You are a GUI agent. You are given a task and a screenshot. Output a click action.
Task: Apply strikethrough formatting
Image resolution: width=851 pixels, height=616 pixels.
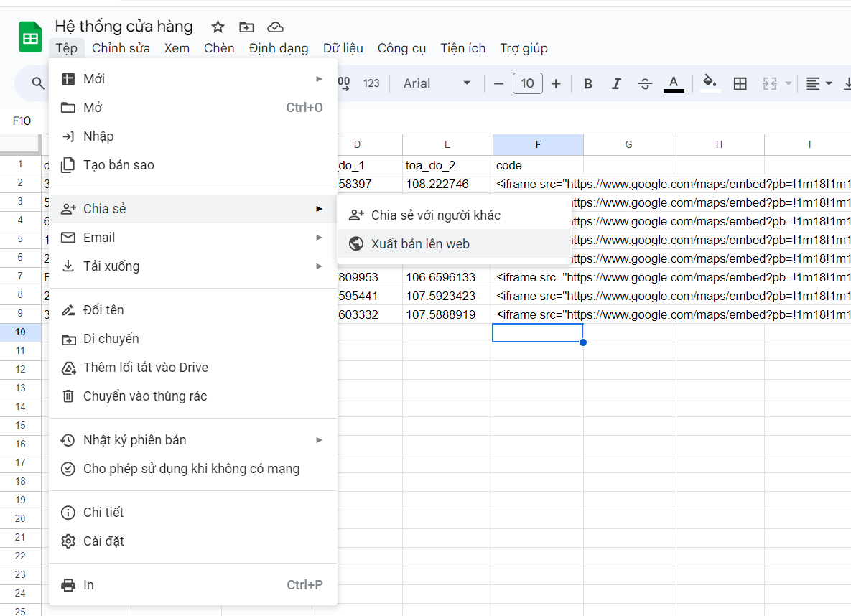pyautogui.click(x=645, y=83)
